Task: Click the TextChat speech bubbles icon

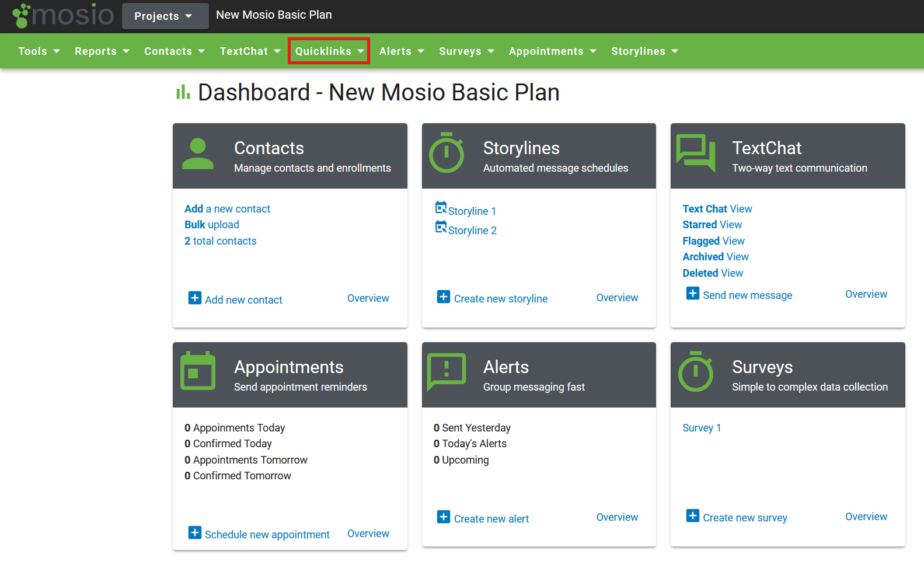Action: coord(696,153)
